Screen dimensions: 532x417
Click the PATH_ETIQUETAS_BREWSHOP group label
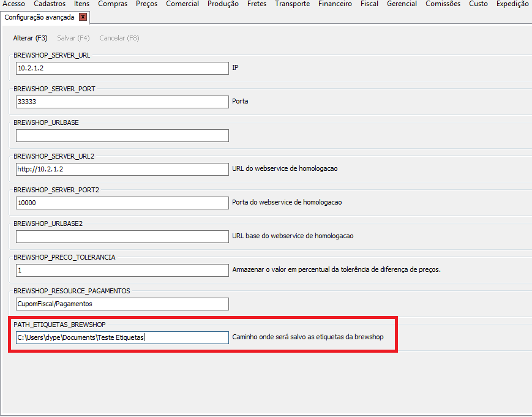click(x=60, y=325)
